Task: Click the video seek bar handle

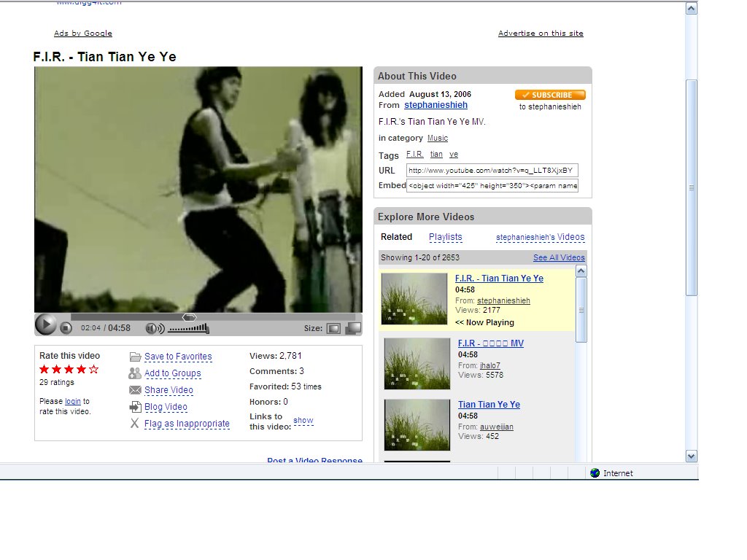Action: pos(189,317)
